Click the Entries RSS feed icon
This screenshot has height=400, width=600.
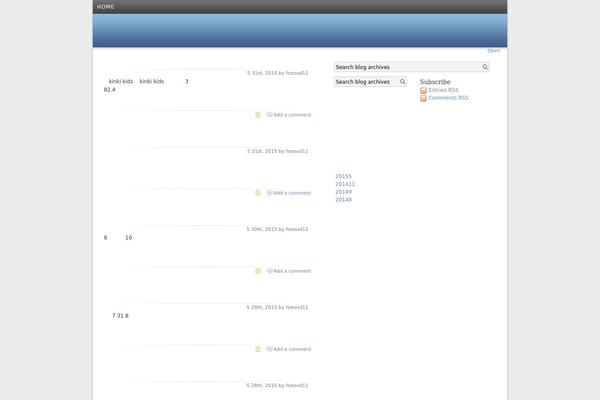[x=423, y=90]
